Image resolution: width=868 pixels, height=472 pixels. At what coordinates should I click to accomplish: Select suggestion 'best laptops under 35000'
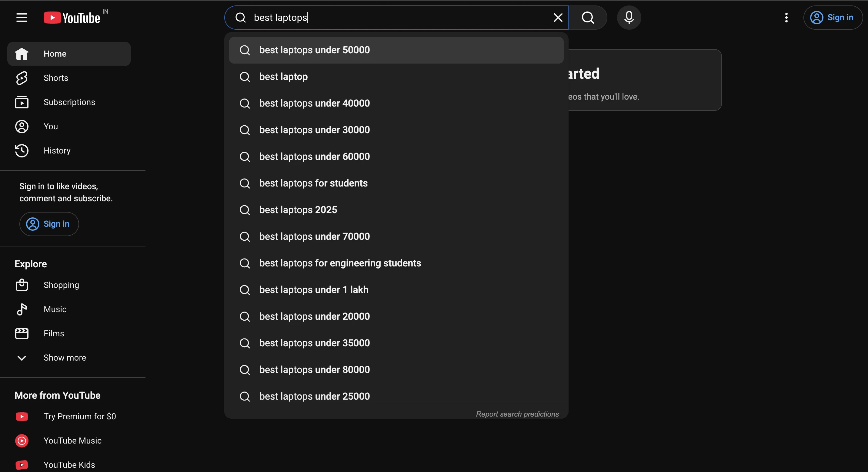click(396, 343)
